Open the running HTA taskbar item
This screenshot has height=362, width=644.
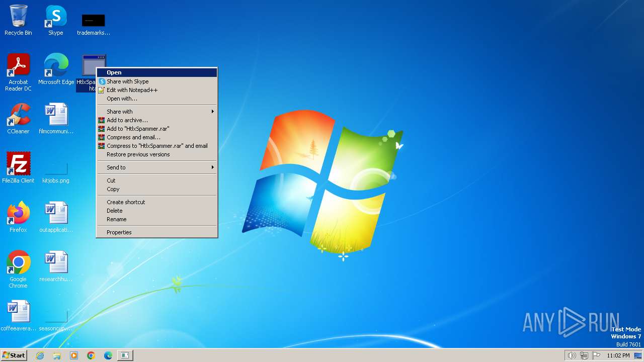(x=125, y=355)
